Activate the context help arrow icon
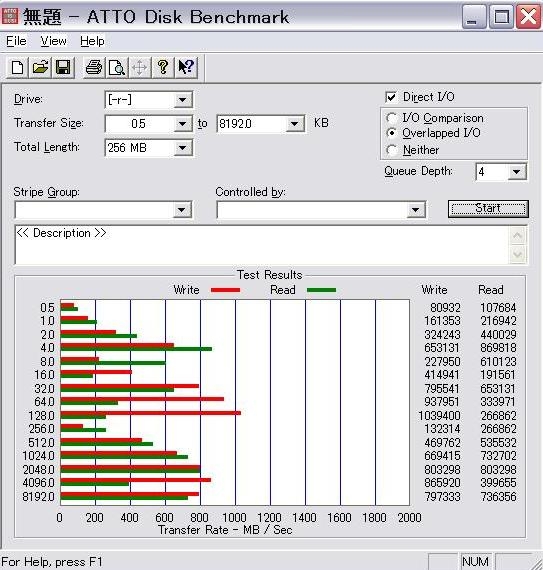The image size is (543, 570). click(186, 68)
